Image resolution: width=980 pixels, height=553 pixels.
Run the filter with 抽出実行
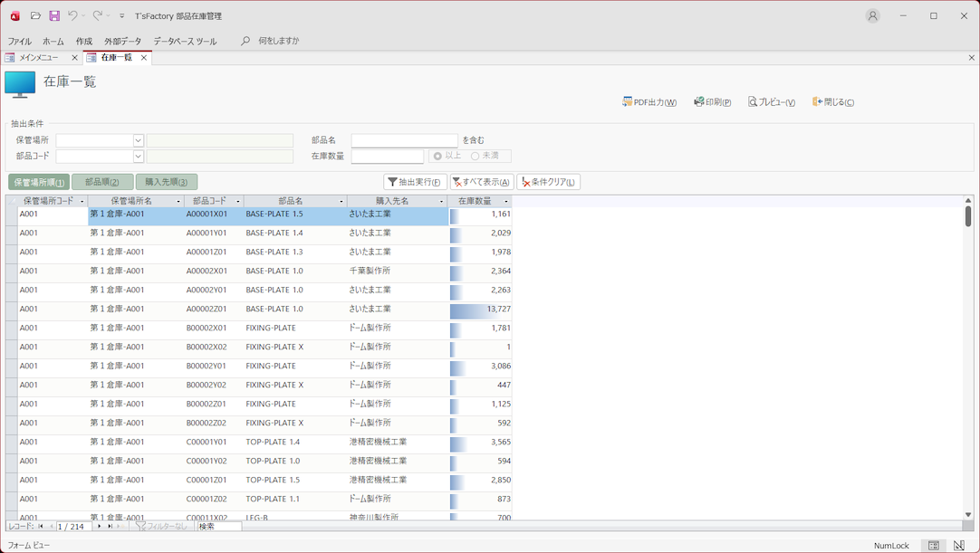(x=415, y=182)
